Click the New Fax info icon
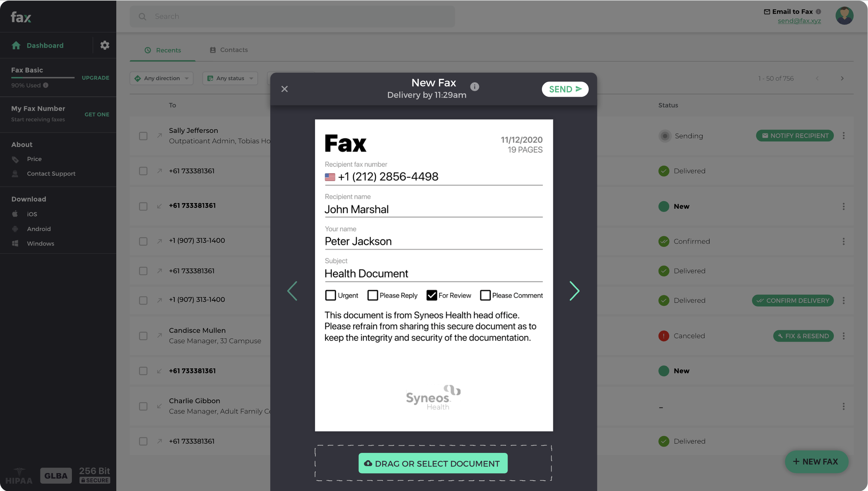This screenshot has height=491, width=868. pyautogui.click(x=474, y=87)
